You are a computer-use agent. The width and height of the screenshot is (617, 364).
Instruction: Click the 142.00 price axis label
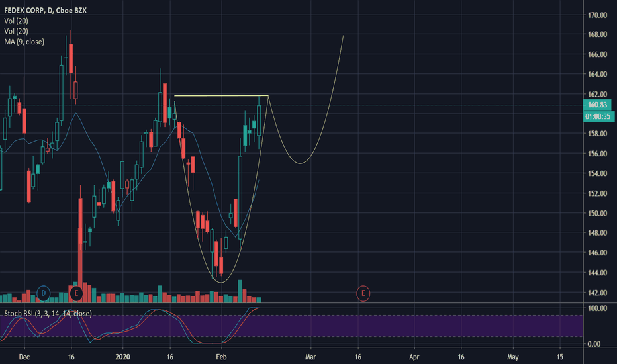coord(597,293)
